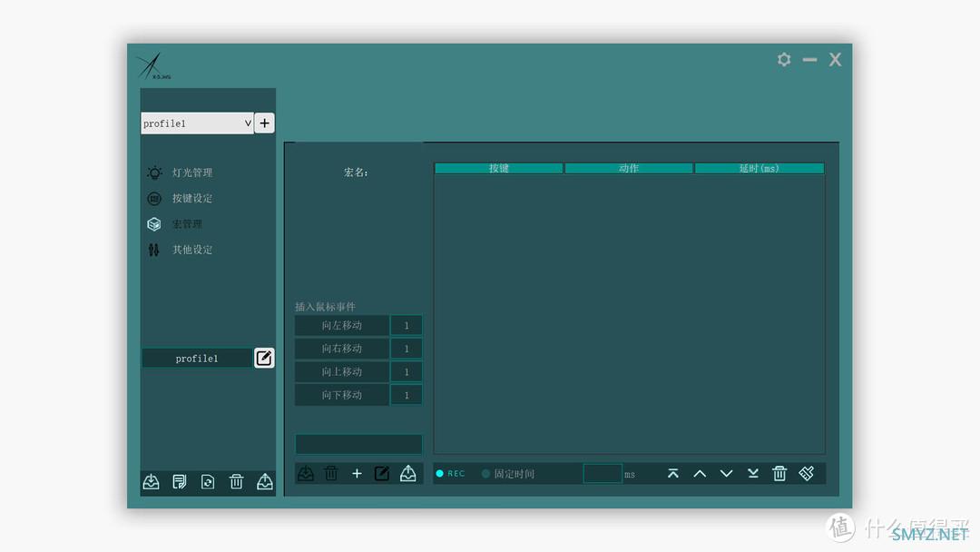Click the value box beside 向左移动
The image size is (980, 552).
coord(407,325)
